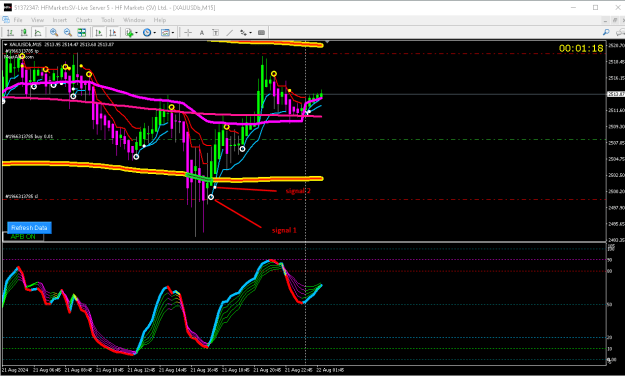This screenshot has width=625, height=376.
Task: Click the application icon in title bar
Action: pos(8,8)
